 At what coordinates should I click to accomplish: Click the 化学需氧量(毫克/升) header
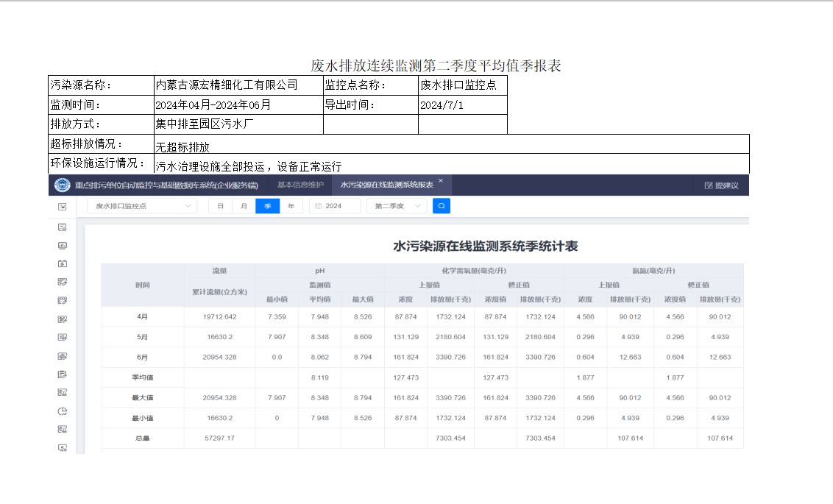pyautogui.click(x=474, y=271)
